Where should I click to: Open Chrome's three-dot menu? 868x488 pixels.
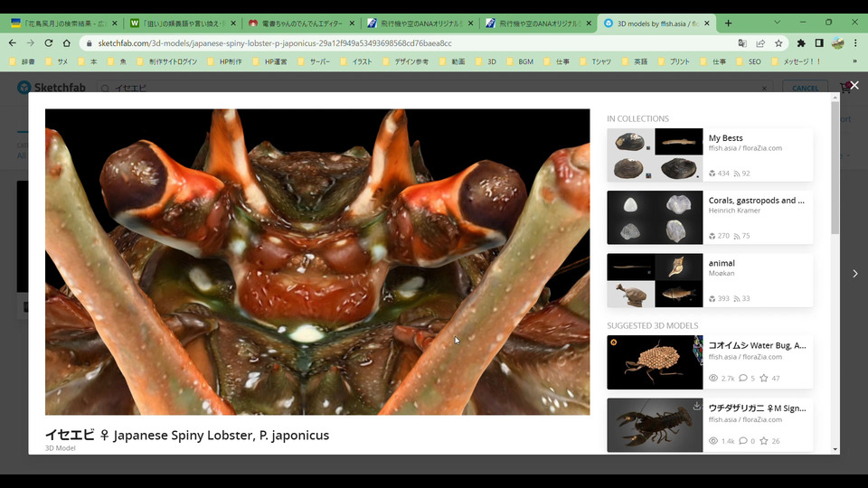(855, 42)
